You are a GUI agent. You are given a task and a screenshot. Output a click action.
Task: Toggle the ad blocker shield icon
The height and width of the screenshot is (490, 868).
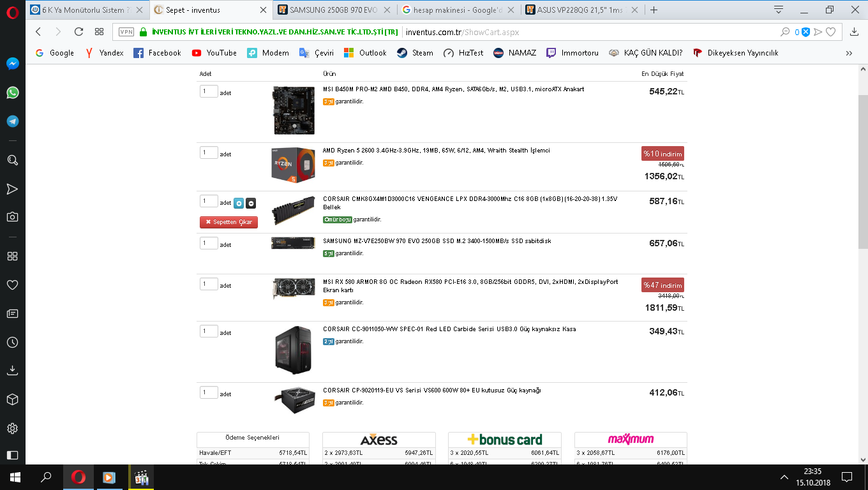(x=805, y=32)
